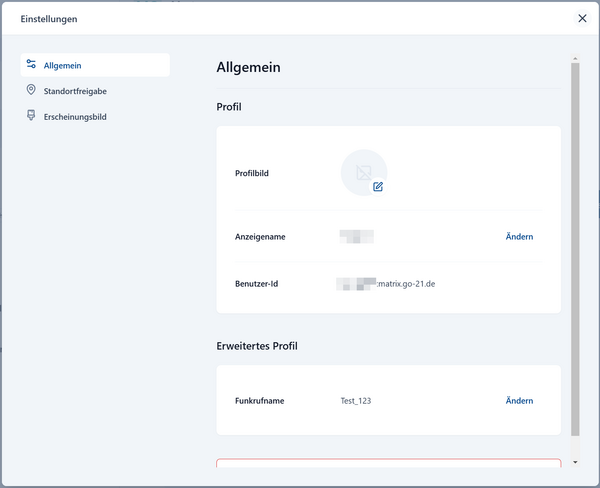Click Ändern next to Funkrufname
This screenshot has height=488, width=600.
[x=519, y=401]
